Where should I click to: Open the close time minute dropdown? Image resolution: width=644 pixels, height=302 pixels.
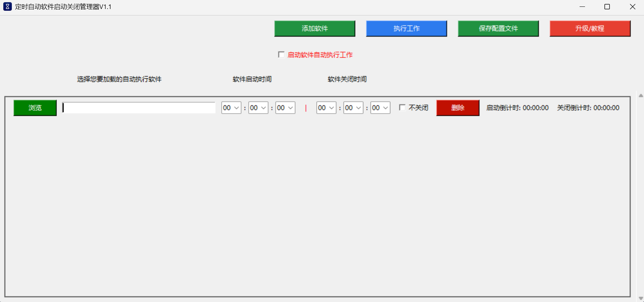(353, 108)
